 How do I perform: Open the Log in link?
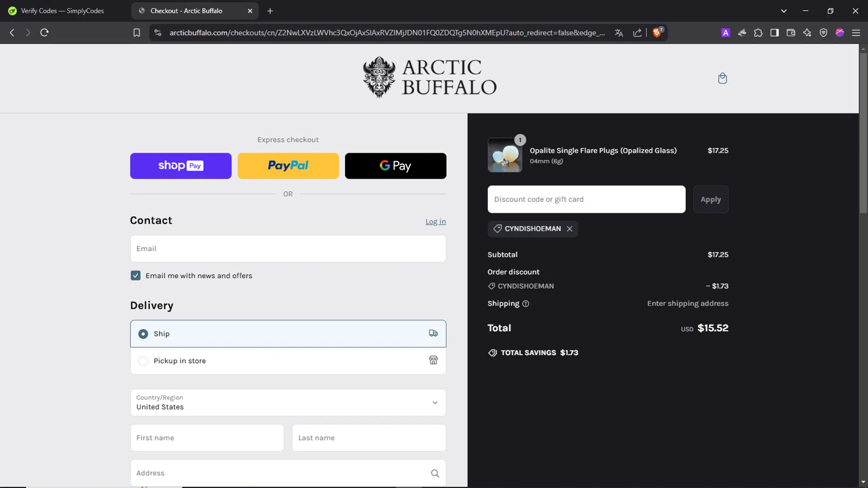pyautogui.click(x=436, y=221)
